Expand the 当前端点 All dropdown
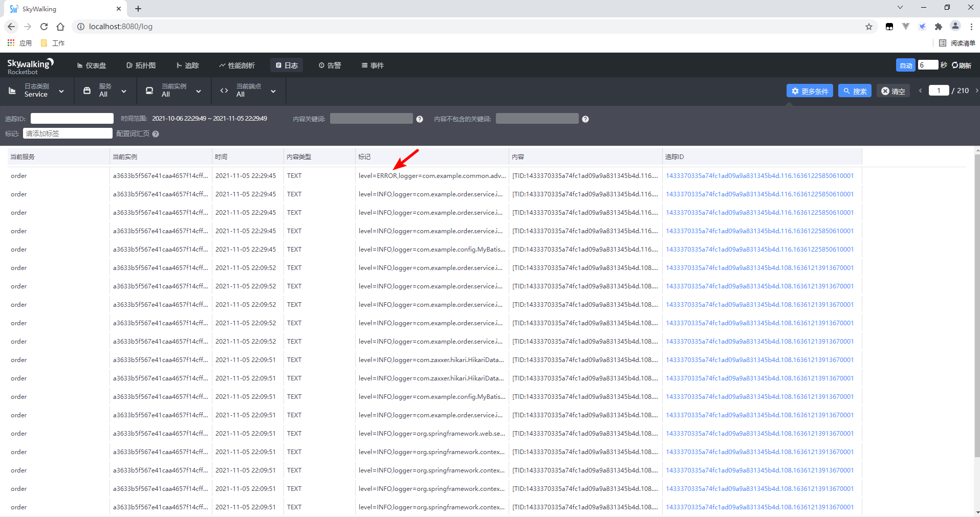 point(248,91)
